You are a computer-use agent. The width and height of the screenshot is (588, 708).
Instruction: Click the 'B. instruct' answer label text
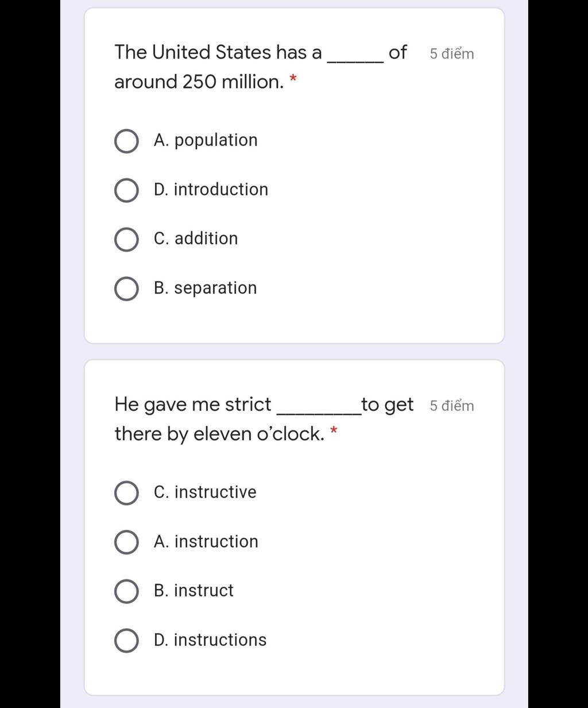(x=194, y=590)
